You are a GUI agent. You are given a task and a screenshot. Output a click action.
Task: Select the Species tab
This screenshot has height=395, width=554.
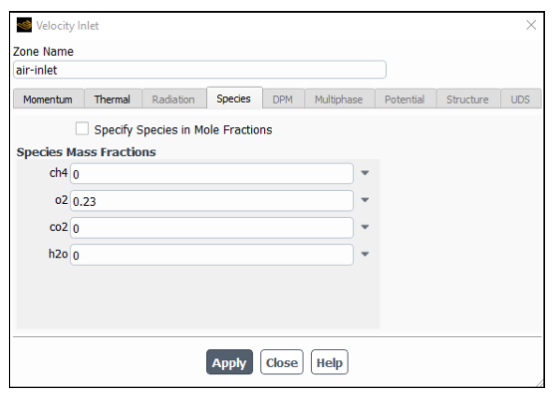pos(234,98)
